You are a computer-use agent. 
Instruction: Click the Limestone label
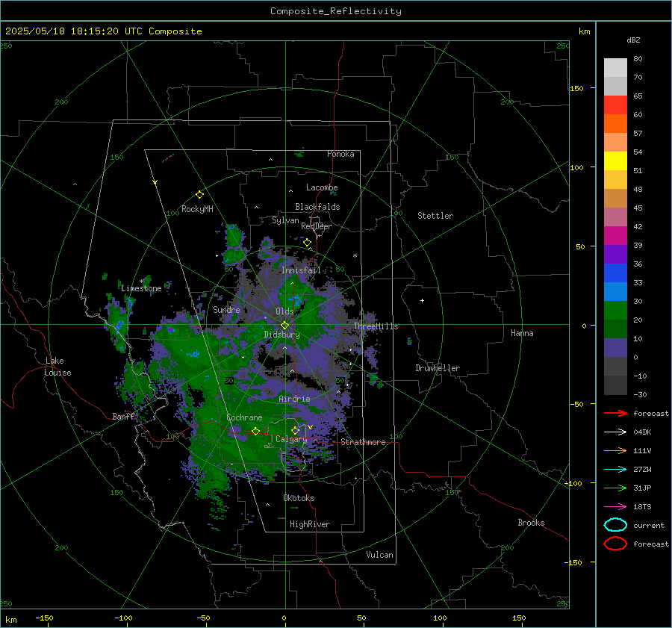tap(141, 288)
